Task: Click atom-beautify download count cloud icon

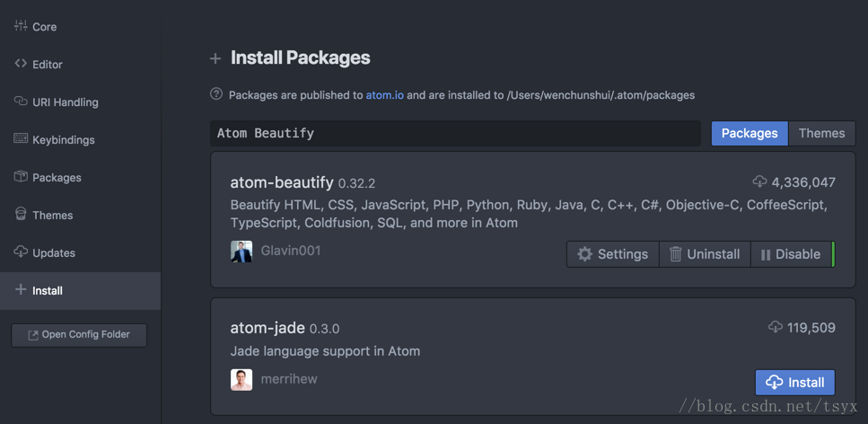Action: coord(759,181)
